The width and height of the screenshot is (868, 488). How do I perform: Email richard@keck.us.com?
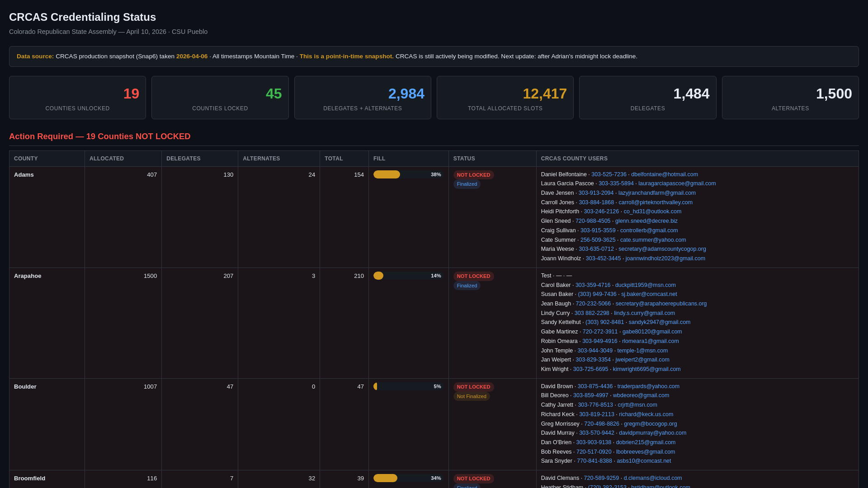(x=646, y=414)
